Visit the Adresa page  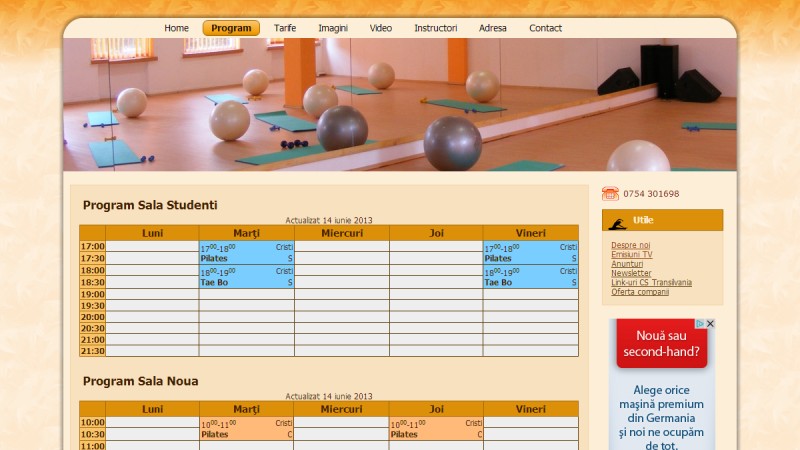[x=493, y=28]
